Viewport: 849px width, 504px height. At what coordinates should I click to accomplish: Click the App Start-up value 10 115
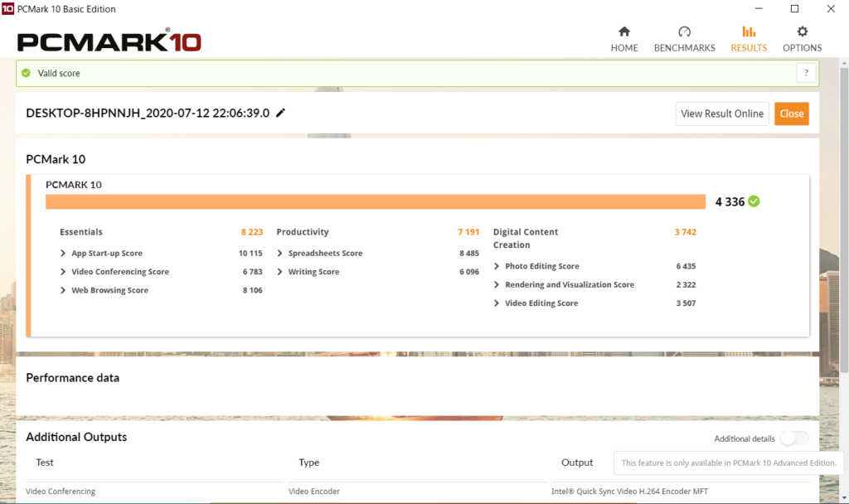tap(250, 254)
